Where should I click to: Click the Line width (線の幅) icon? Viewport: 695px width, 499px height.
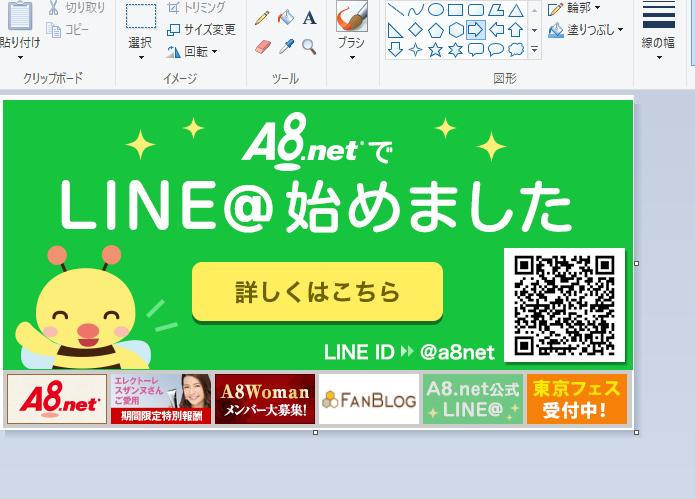pos(659,16)
